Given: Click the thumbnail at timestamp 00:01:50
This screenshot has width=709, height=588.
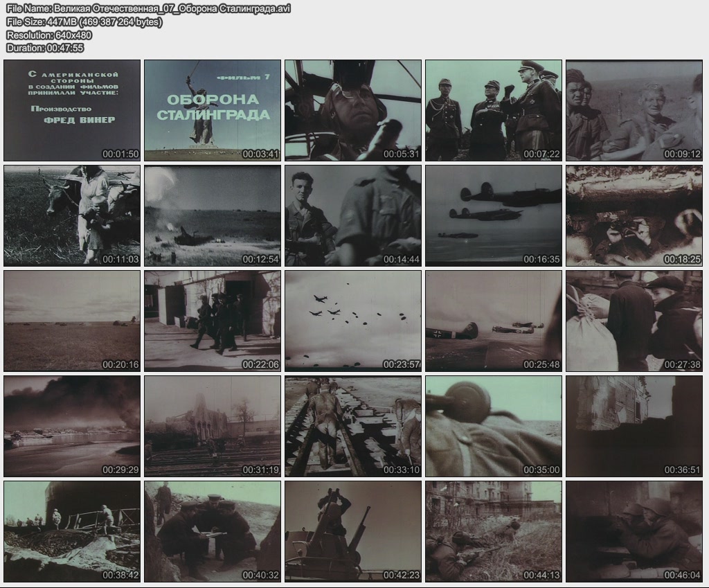Looking at the screenshot, I should 72,110.
